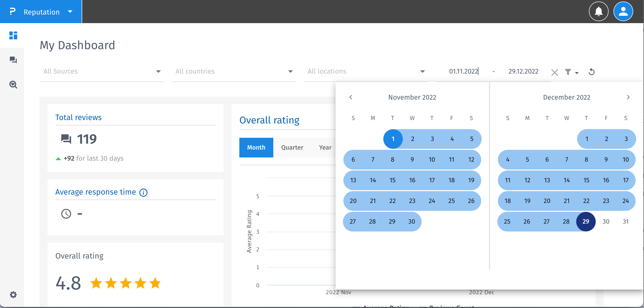644x308 pixels.
Task: Switch to the Quarter tab
Action: (x=292, y=148)
